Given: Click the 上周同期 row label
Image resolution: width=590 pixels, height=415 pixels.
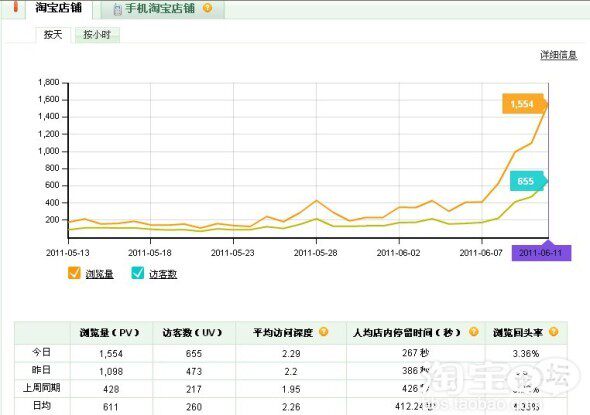Looking at the screenshot, I should 42,388.
